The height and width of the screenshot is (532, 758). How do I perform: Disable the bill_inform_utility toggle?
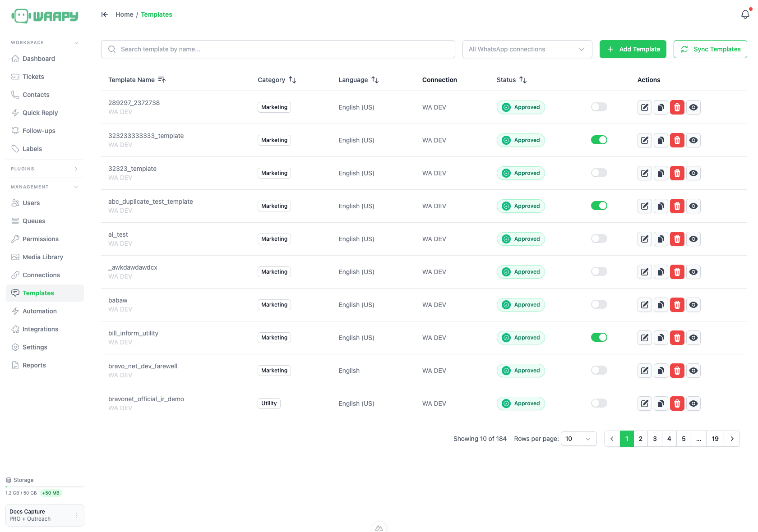tap(599, 337)
